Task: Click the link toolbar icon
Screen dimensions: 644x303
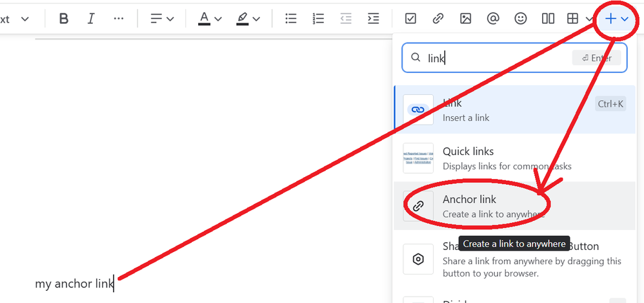Action: (x=438, y=19)
